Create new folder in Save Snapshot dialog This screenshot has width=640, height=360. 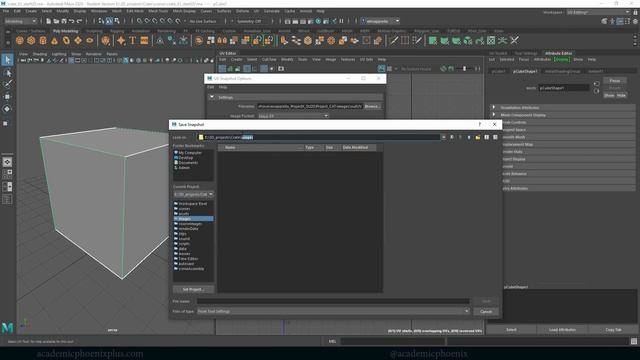(478, 138)
